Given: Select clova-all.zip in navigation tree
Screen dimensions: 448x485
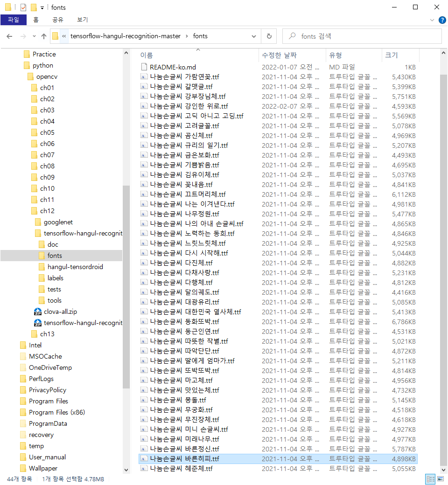Looking at the screenshot, I should (60, 312).
